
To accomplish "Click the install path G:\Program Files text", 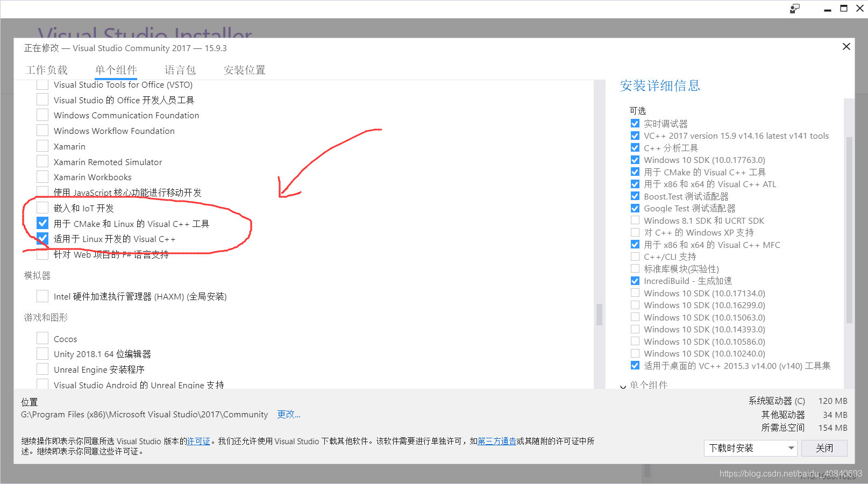I will (x=144, y=414).
